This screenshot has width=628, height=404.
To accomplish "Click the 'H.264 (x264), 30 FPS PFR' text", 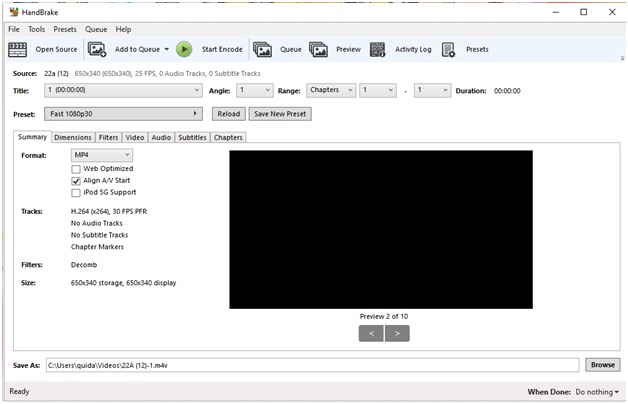I will coord(109,211).
